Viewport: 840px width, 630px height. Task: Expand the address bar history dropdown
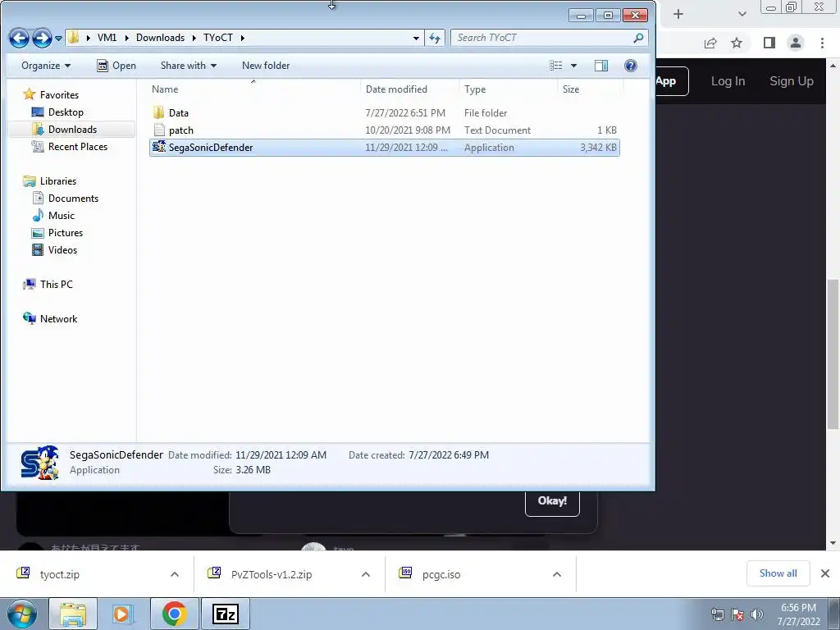[x=416, y=38]
